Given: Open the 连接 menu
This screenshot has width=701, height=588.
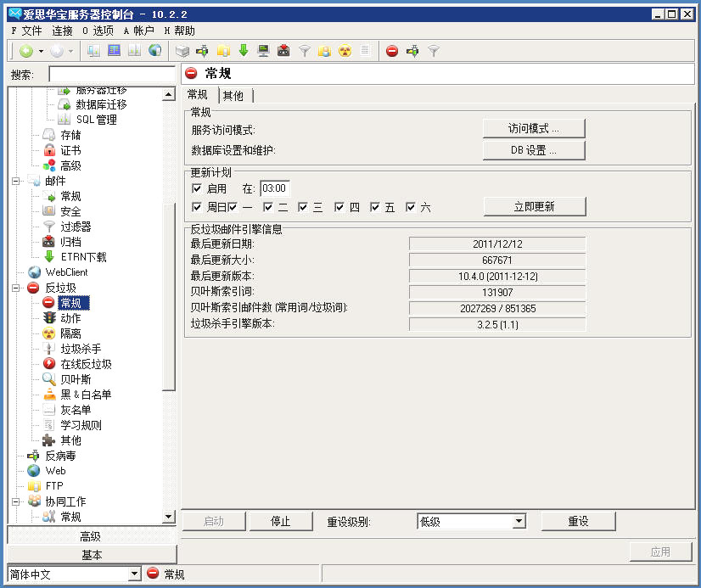Looking at the screenshot, I should 62,31.
